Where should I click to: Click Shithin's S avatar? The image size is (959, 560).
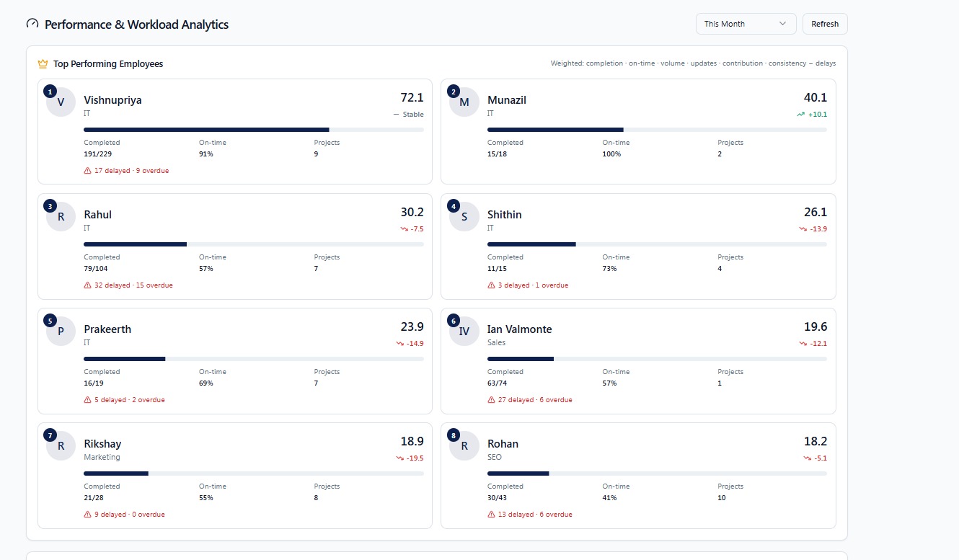pyautogui.click(x=464, y=216)
